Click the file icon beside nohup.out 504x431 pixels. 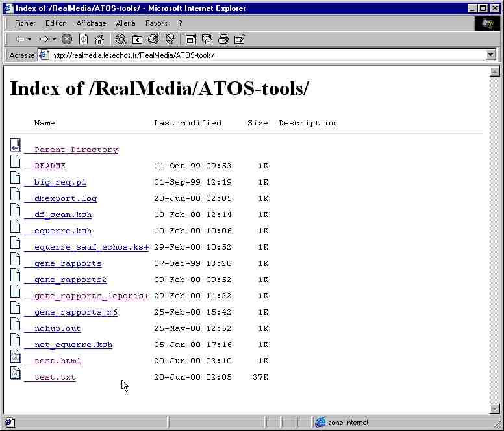pyautogui.click(x=16, y=324)
